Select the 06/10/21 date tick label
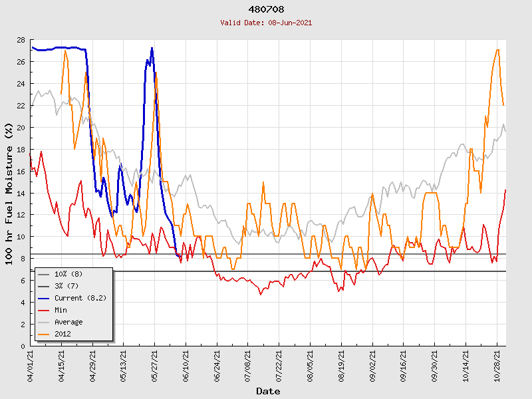This screenshot has width=532, height=399. coord(186,366)
